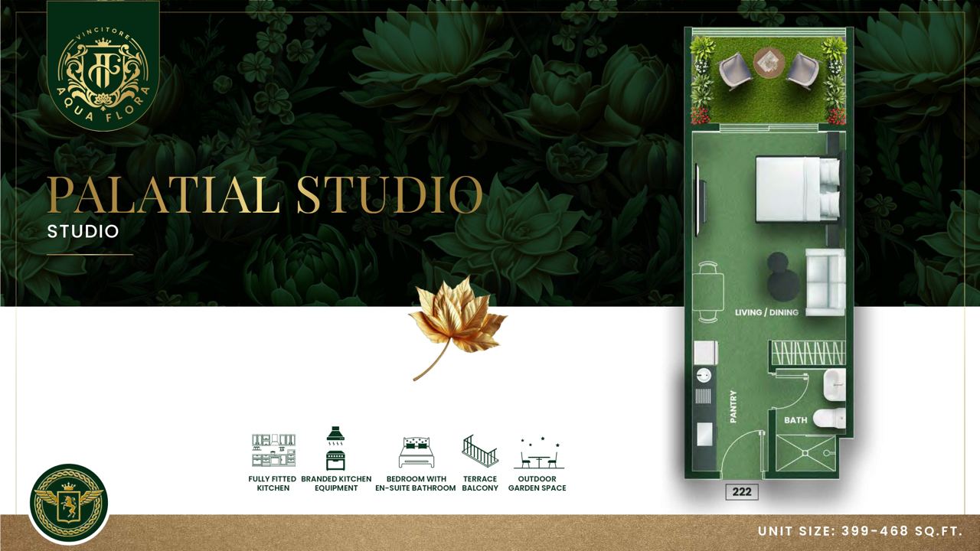Click the round winged emblem at bottom left
Image resolution: width=980 pixels, height=551 pixels.
(69, 504)
